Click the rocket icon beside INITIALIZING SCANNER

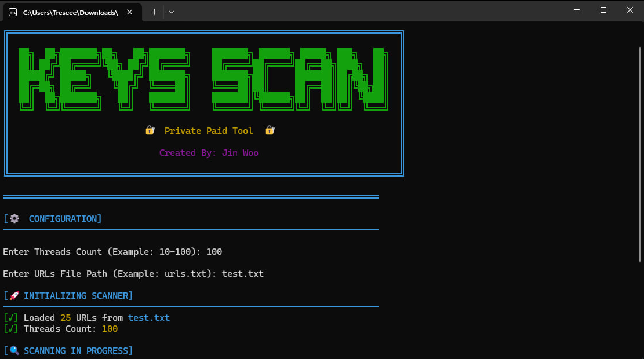tap(14, 295)
